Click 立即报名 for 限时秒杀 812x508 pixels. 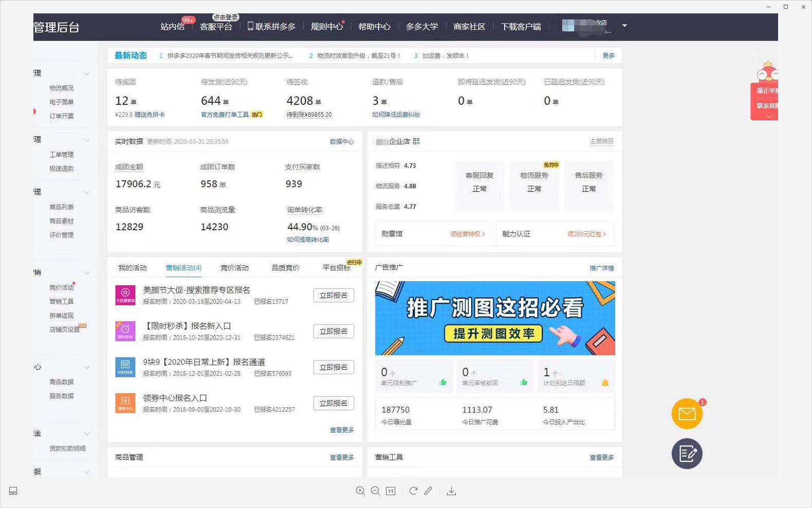click(x=334, y=331)
